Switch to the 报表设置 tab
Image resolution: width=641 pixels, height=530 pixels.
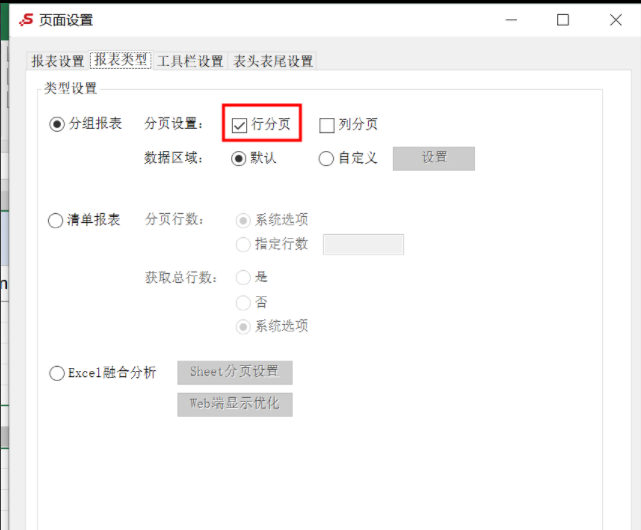tap(58, 61)
